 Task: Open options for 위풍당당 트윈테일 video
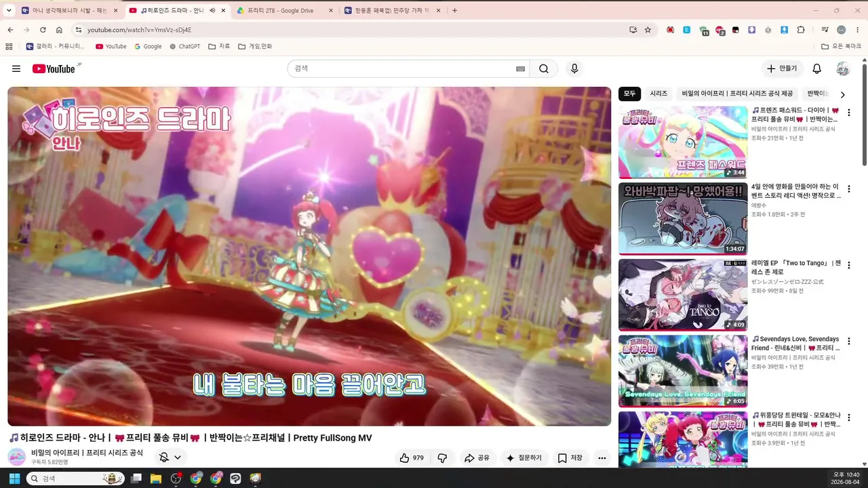coord(848,418)
